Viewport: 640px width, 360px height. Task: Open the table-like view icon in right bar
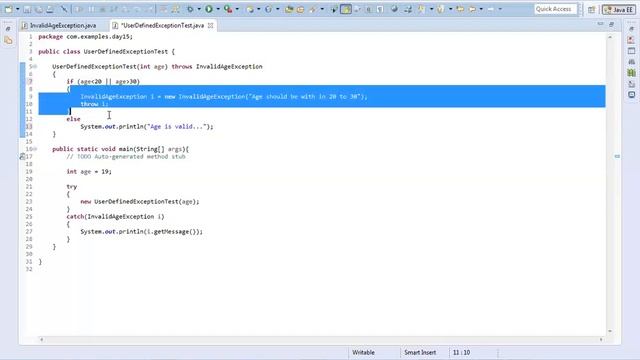pos(631,51)
